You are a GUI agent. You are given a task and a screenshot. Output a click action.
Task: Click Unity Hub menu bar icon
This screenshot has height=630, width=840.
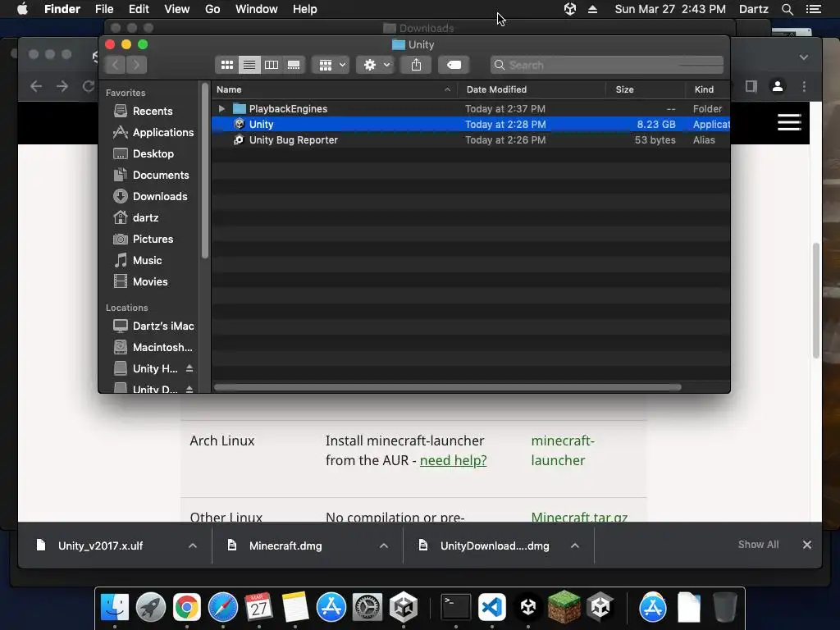point(570,9)
